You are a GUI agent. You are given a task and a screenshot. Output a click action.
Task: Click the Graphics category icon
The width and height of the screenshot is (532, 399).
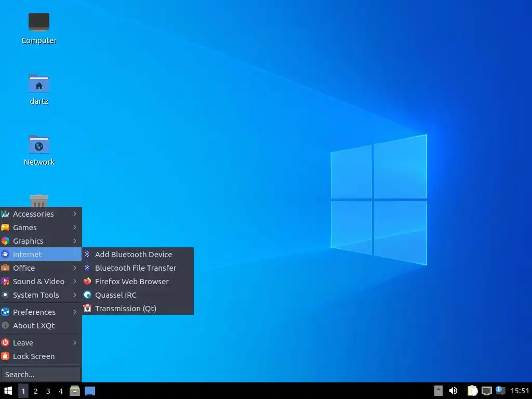(5, 241)
